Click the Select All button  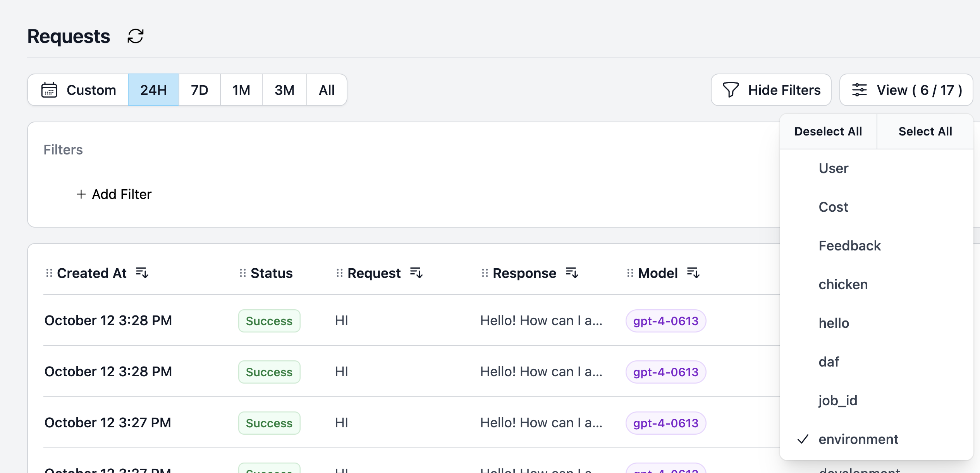tap(925, 131)
